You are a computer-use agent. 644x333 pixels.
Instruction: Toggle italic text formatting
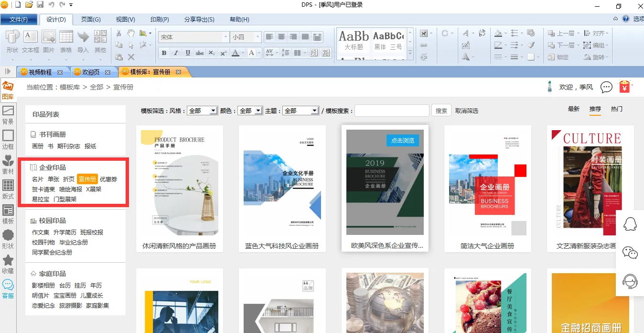coord(176,53)
